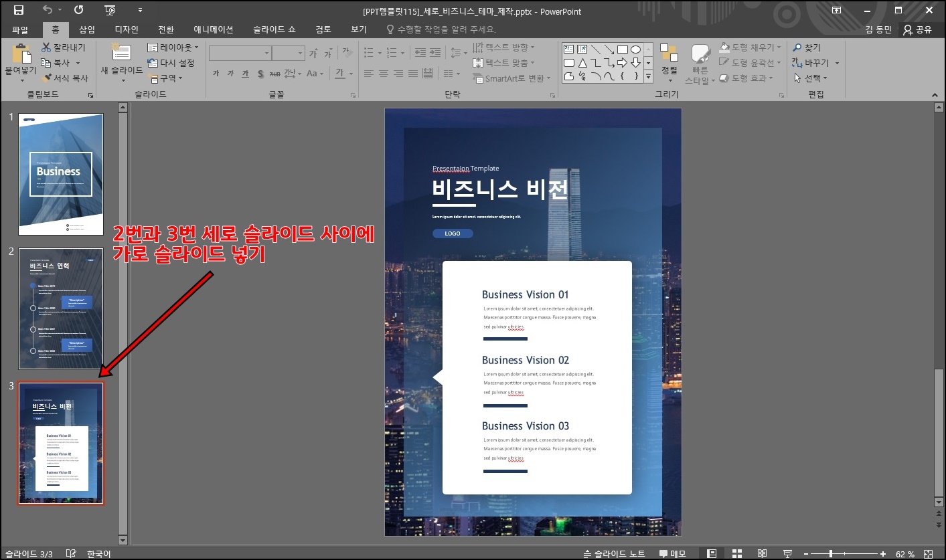Open the font size combo box
The width and height of the screenshot is (946, 560).
pos(289,54)
